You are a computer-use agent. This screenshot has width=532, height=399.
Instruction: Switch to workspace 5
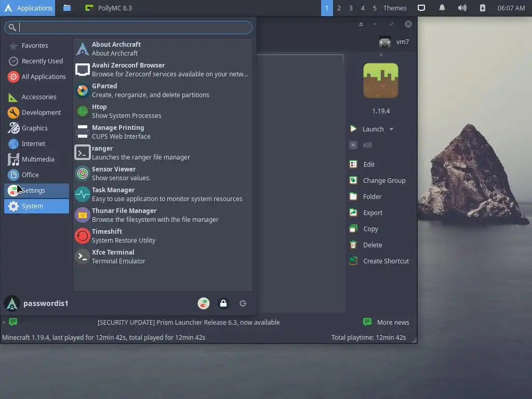(x=375, y=8)
